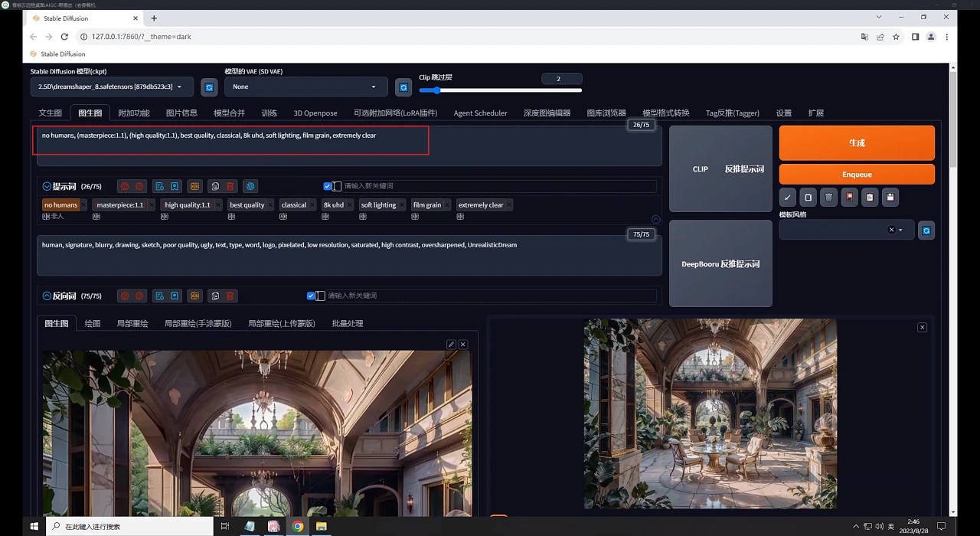
Task: Open File Explorer from the taskbar
Action: (x=322, y=526)
